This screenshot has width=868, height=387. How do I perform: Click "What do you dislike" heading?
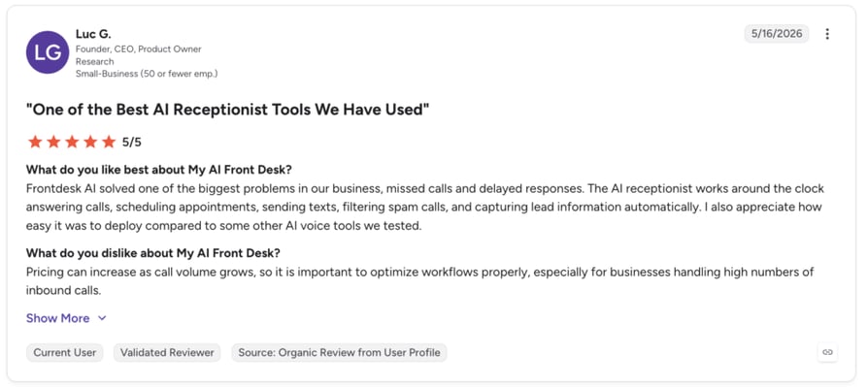(x=152, y=253)
